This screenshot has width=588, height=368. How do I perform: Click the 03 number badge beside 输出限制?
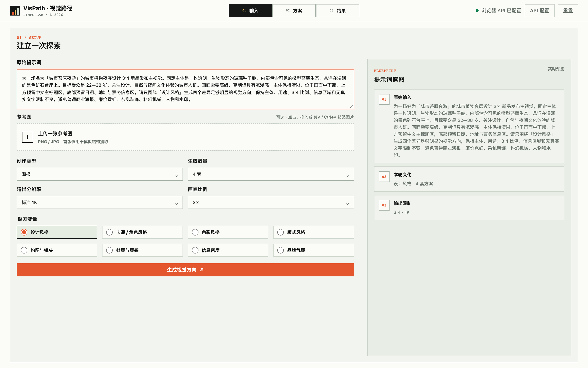[384, 205]
